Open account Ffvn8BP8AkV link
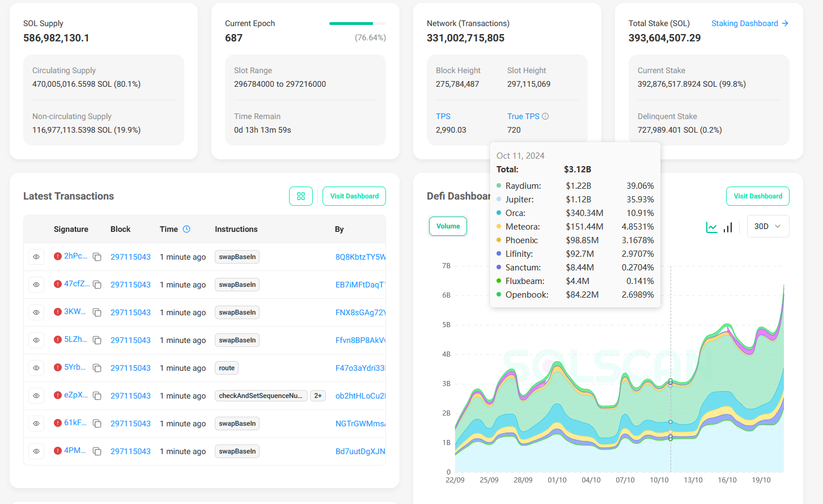This screenshot has height=504, width=823. coord(360,340)
